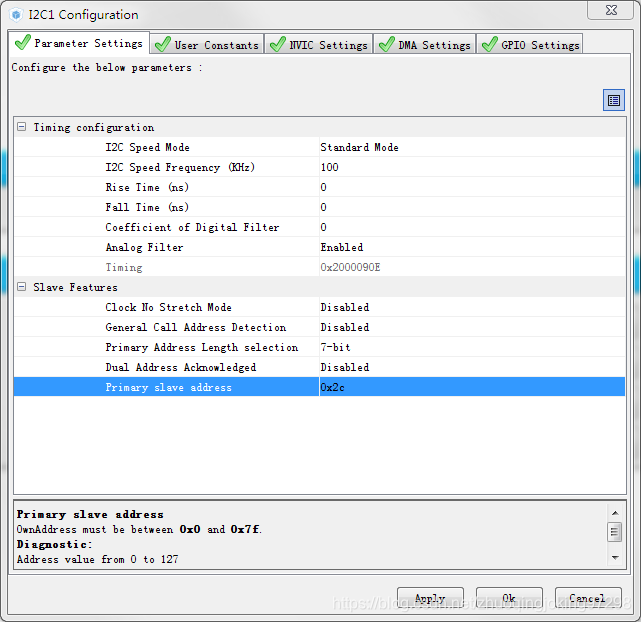Screen dimensions: 641x622
Task: Select the I2C Speed Mode row label
Action: coord(148,147)
